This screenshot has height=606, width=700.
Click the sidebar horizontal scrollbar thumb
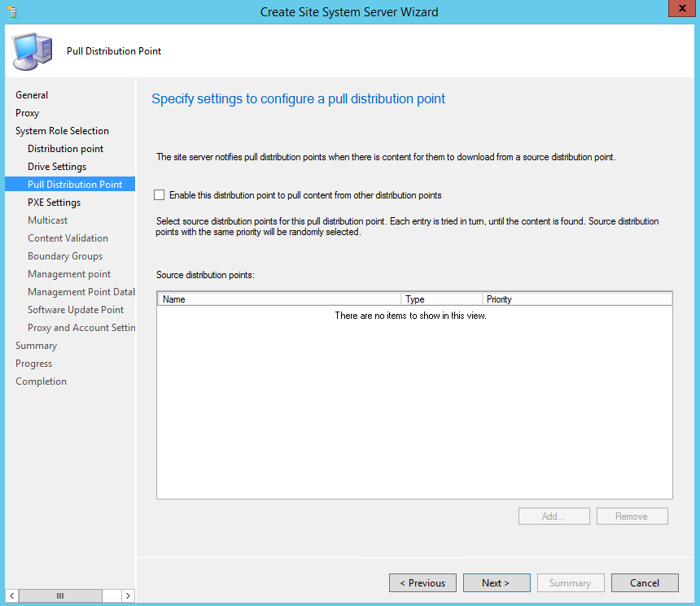pos(60,595)
